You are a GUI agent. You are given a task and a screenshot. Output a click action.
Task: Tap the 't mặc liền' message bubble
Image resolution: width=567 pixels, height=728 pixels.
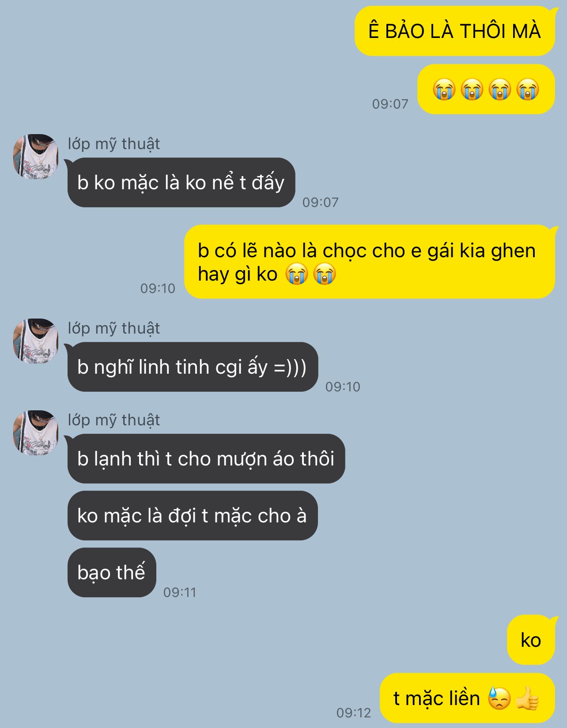point(468,698)
